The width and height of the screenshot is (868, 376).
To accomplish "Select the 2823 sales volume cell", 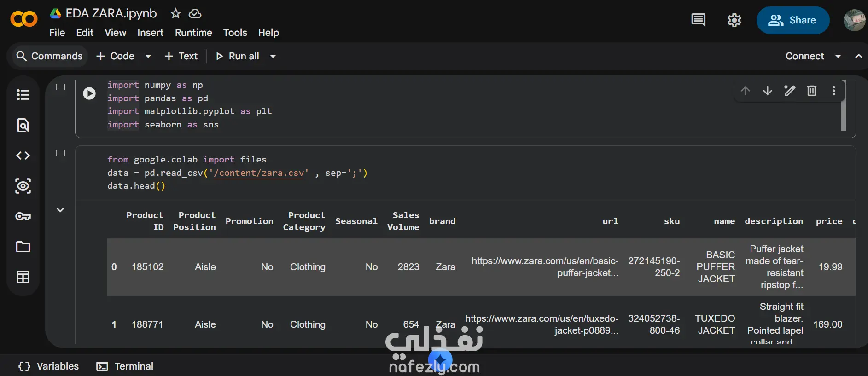I will tap(408, 267).
